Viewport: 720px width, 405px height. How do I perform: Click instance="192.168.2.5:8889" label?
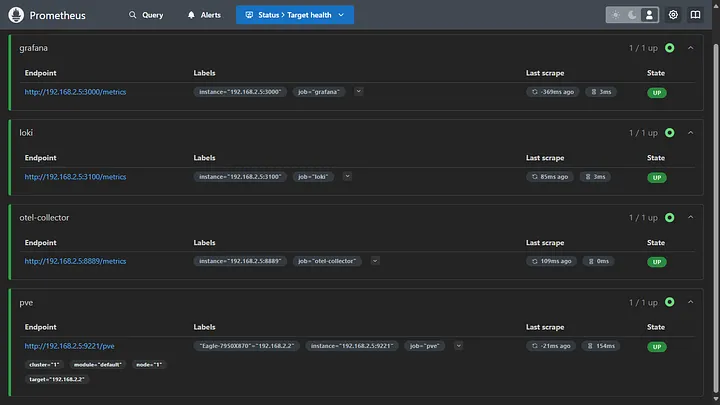pyautogui.click(x=240, y=261)
